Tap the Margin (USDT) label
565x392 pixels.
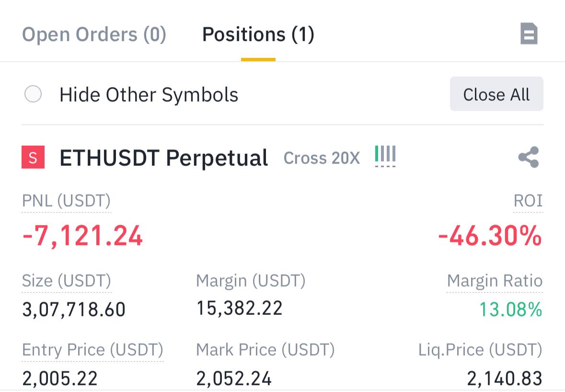click(x=250, y=281)
